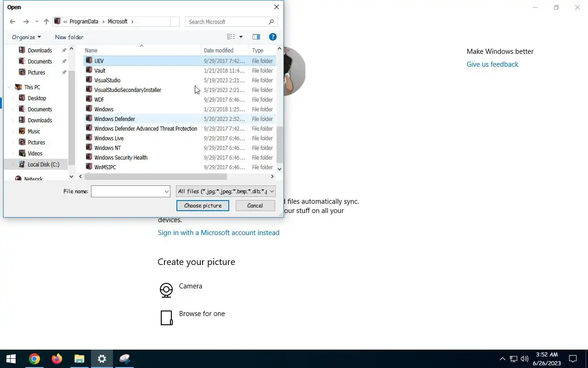The width and height of the screenshot is (588, 368).
Task: Select Windows Security Health folder
Action: 121,157
